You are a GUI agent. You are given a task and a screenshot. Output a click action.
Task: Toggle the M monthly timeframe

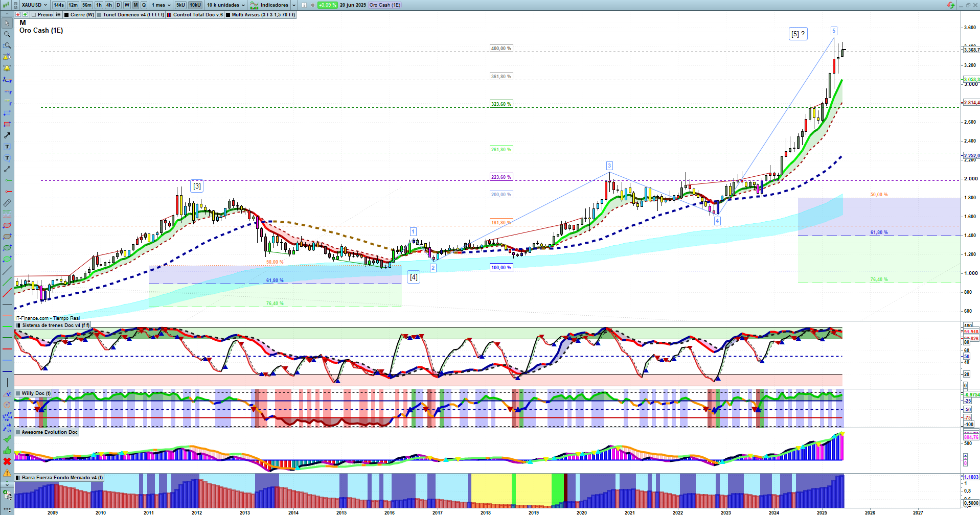(x=135, y=5)
